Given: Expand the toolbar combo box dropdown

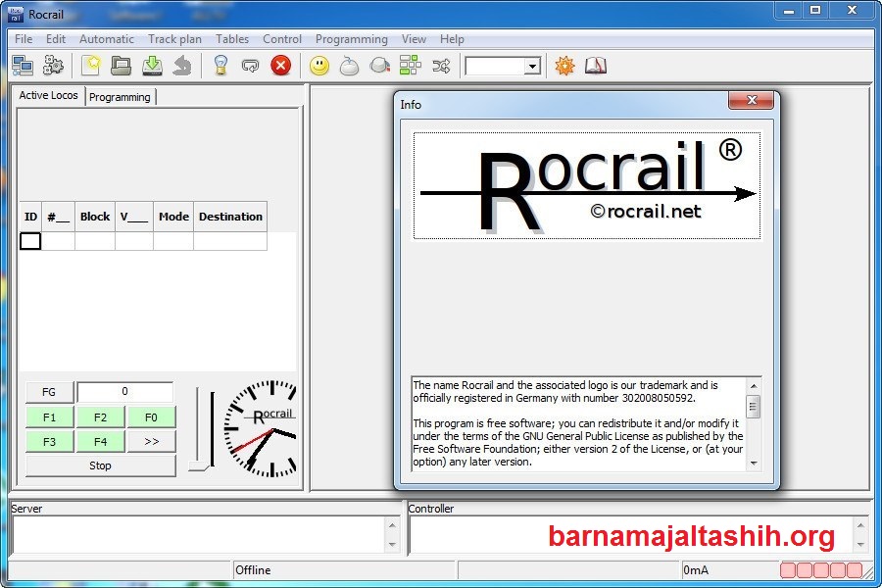Looking at the screenshot, I should click(x=532, y=67).
